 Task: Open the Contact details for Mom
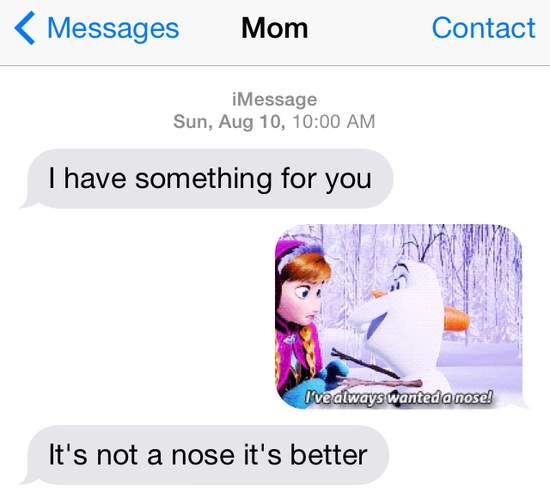coord(483,28)
